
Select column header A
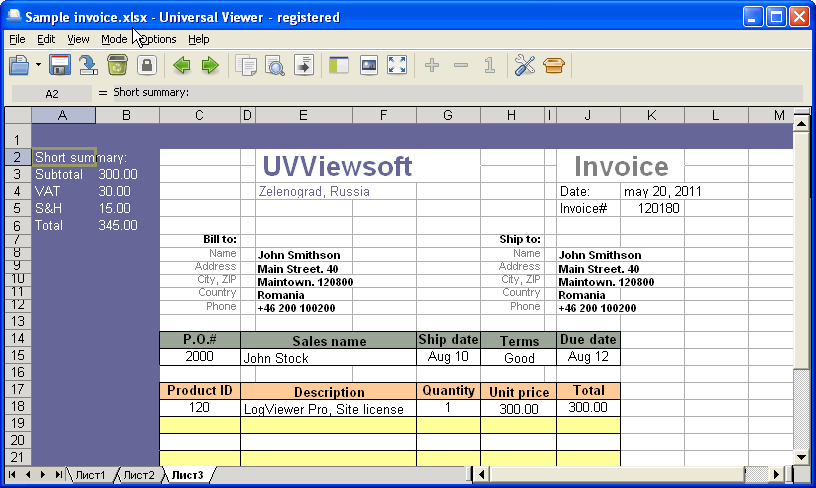point(63,115)
